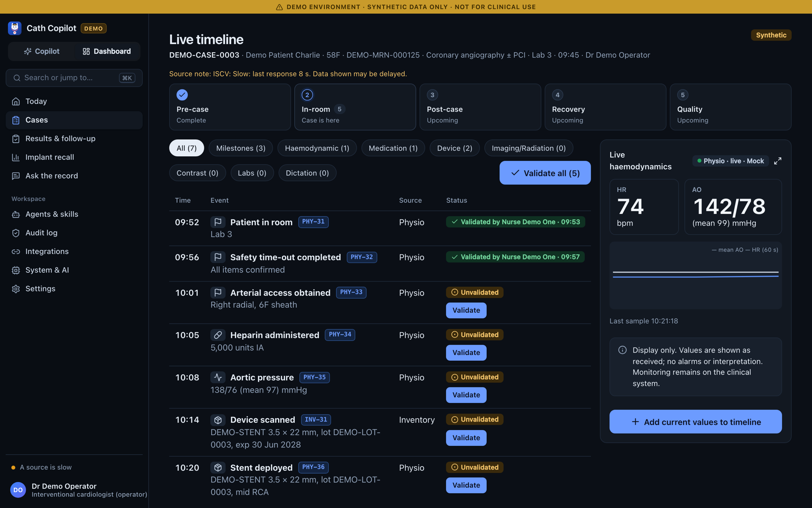Click the AO 142/78 reading
Screen dimensions: 812x508
point(733,207)
